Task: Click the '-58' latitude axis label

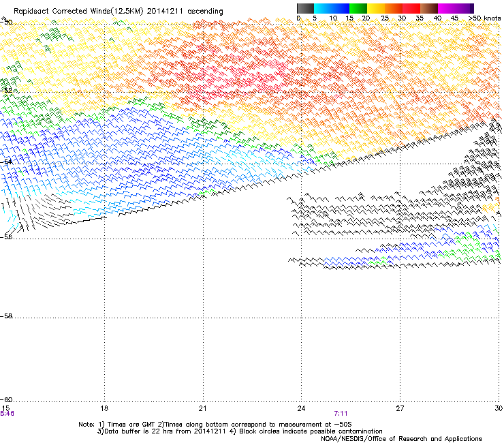Action: pos(6,316)
